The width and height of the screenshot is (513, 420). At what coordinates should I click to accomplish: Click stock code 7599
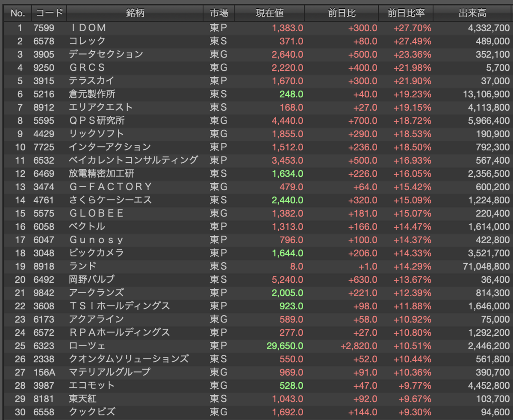(44, 28)
